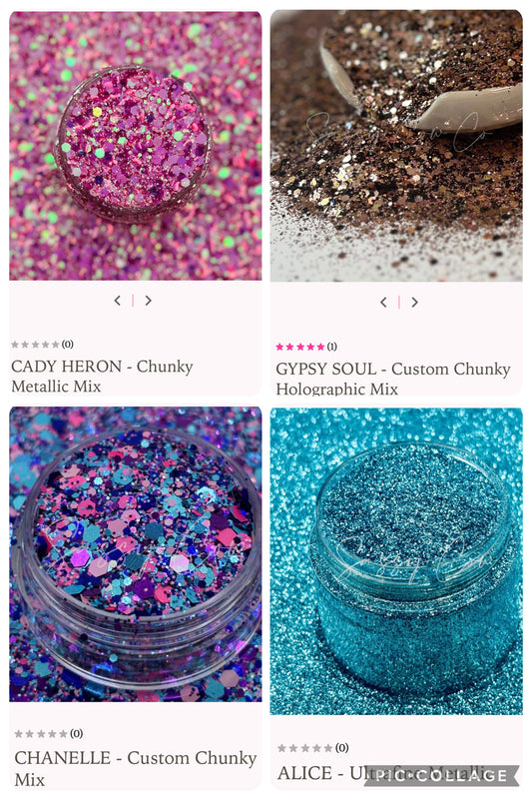The height and width of the screenshot is (799, 532).
Task: Click the Alice star rating icons
Action: pyautogui.click(x=305, y=748)
